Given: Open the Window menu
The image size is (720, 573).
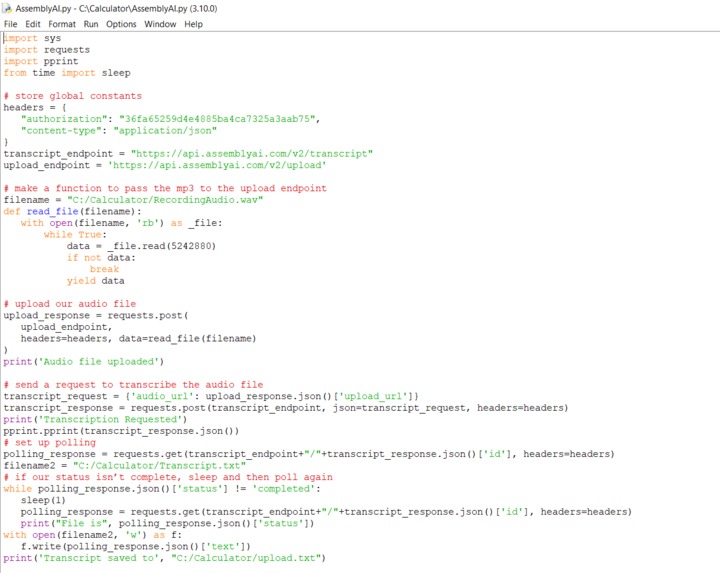Looking at the screenshot, I should tap(160, 24).
